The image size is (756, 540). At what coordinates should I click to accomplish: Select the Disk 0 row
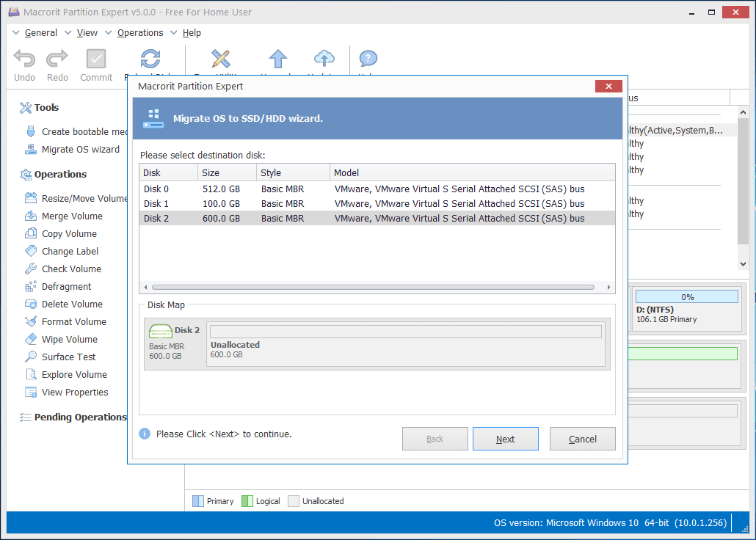coord(377,189)
